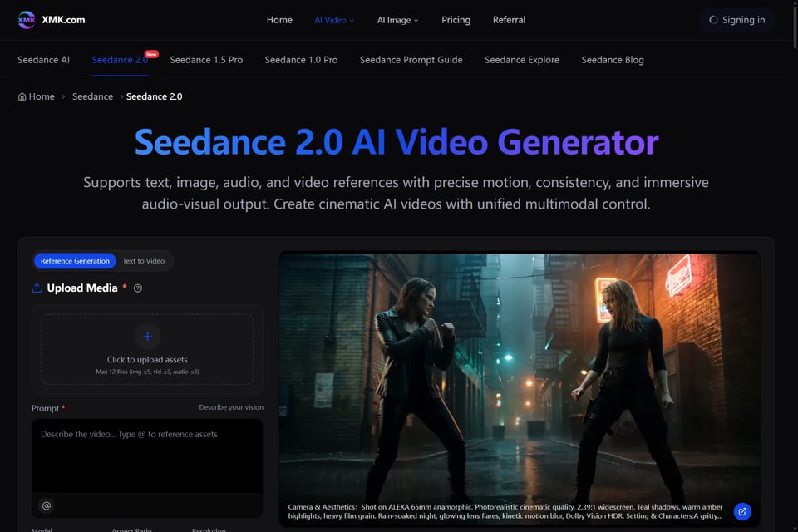This screenshot has width=798, height=532.
Task: Expand the AI Video dropdown menu
Action: point(334,20)
